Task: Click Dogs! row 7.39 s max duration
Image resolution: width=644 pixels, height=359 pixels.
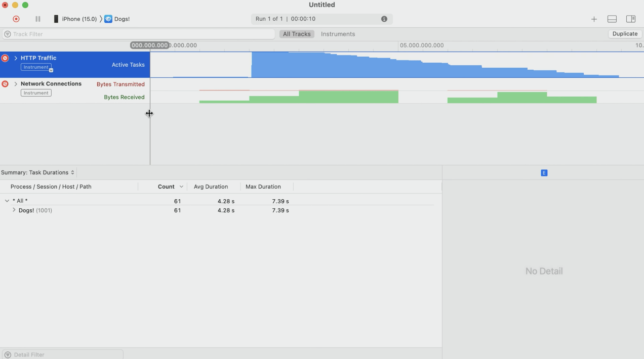Action: coord(280,210)
